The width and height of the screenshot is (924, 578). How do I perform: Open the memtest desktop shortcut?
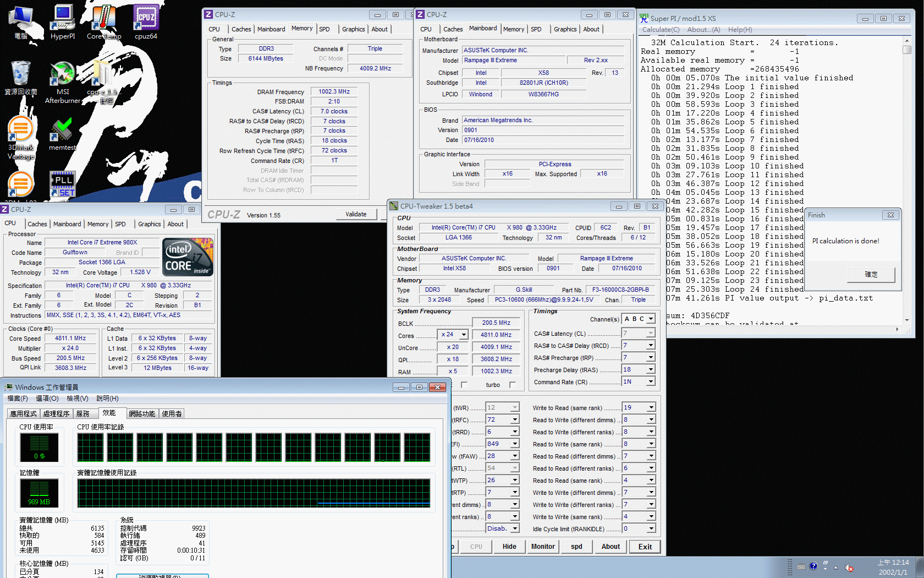pos(62,134)
